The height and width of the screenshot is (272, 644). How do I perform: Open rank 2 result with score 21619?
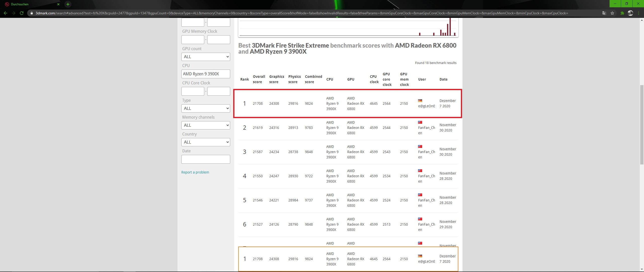pos(258,128)
